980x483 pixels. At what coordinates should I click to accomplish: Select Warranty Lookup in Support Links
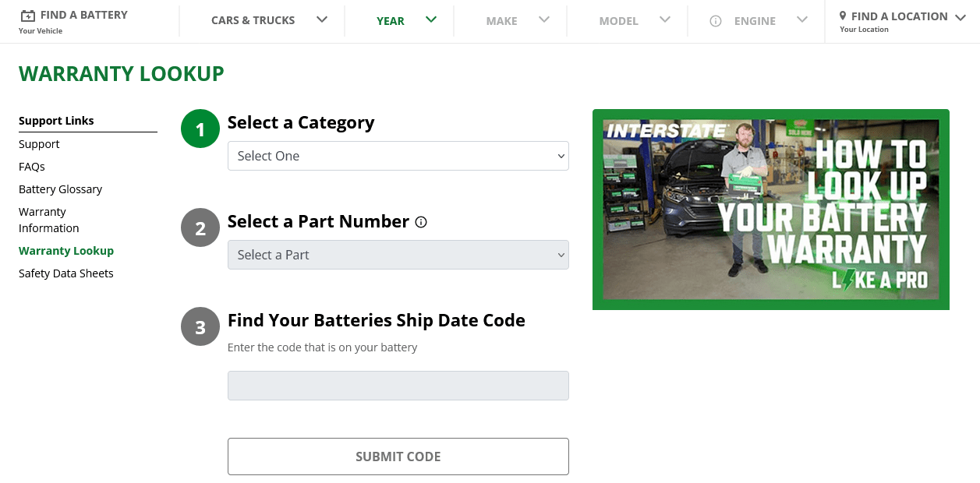coord(66,250)
